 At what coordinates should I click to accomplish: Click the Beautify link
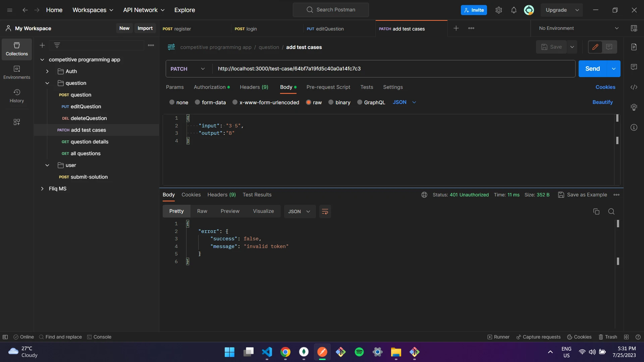tap(602, 102)
